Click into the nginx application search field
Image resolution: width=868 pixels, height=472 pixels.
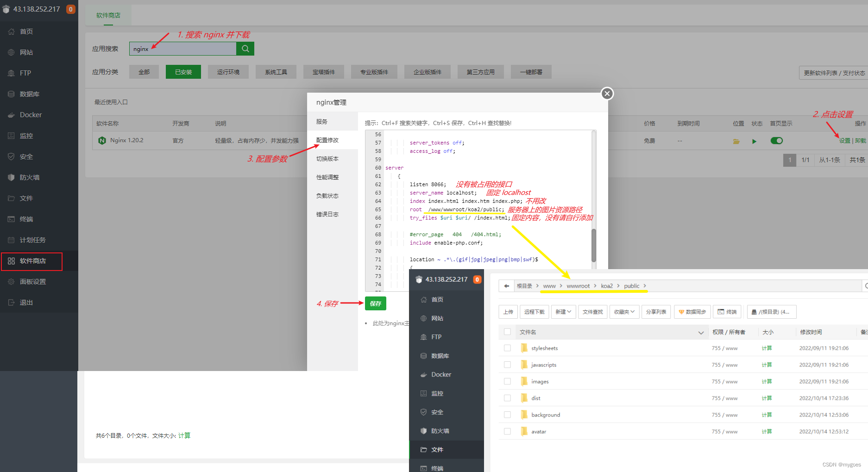point(183,48)
